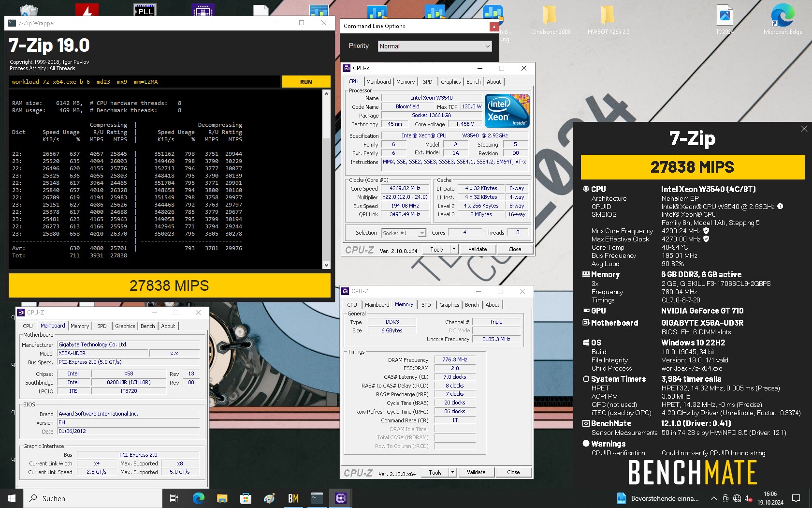Click the yellow 27838 MIPS bar in 7-Zip Wrapper
Image resolution: width=812 pixels, height=508 pixels.
click(x=169, y=285)
